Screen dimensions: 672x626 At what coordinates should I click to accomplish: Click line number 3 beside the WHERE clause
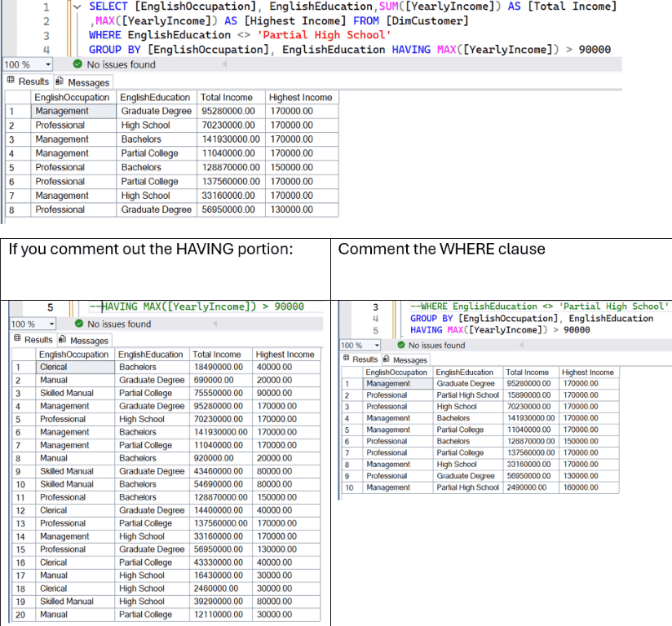(45, 35)
